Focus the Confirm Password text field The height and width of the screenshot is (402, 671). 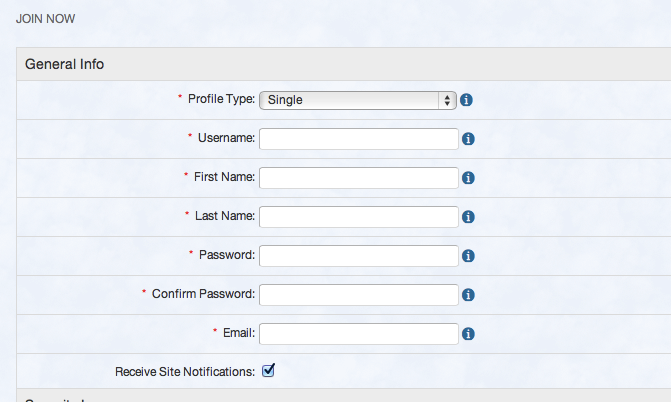pos(358,294)
